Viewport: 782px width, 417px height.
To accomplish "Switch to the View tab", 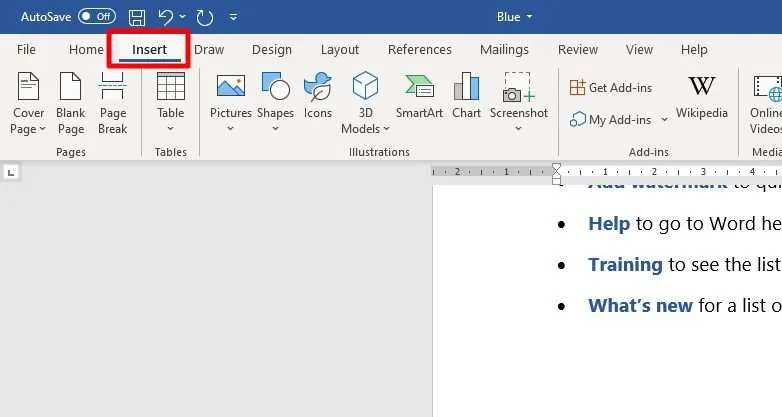I will [639, 49].
